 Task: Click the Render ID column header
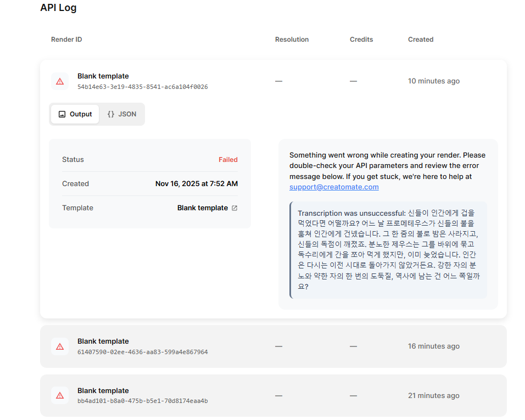coord(66,40)
